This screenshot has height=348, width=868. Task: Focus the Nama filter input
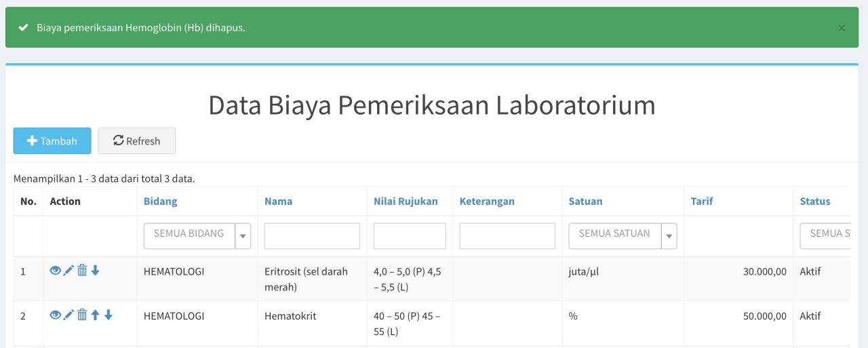[312, 236]
